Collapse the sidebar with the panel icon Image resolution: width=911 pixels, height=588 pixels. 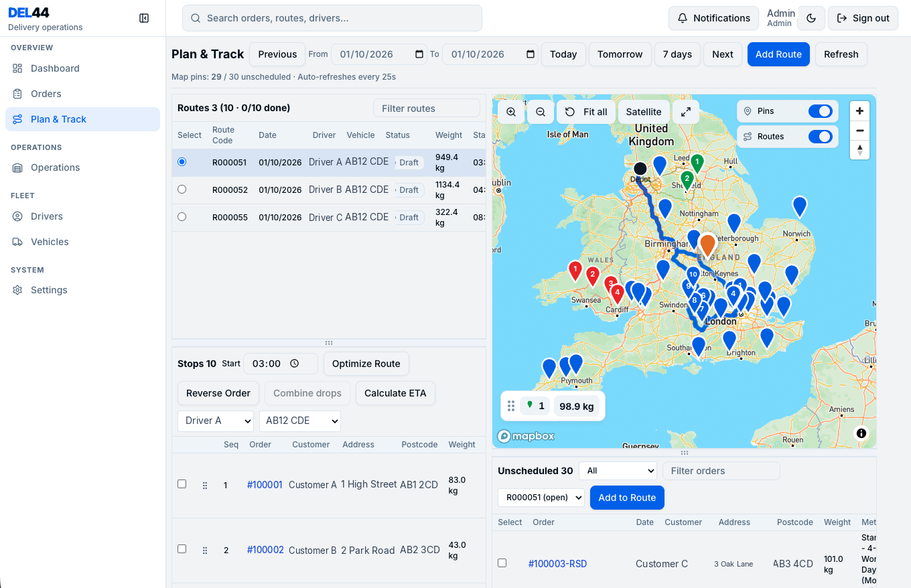(144, 18)
